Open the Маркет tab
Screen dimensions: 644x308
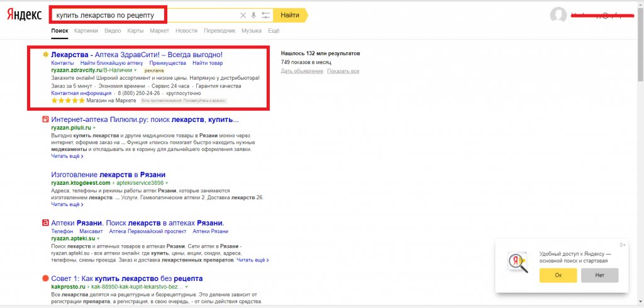pyautogui.click(x=159, y=30)
